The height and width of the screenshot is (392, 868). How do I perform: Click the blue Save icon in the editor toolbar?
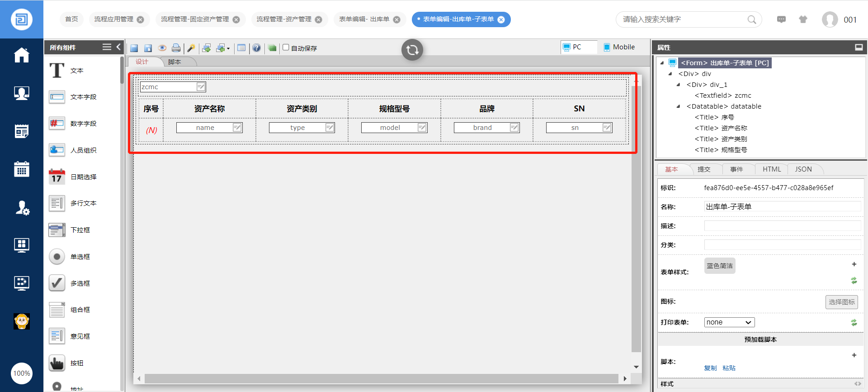click(x=134, y=48)
